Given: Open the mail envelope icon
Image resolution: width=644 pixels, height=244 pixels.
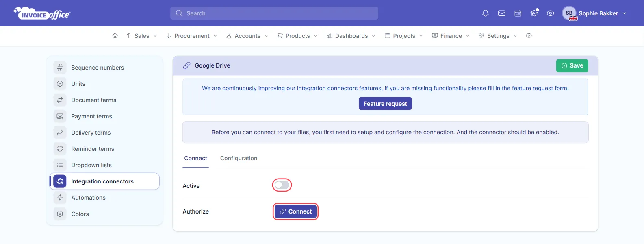Looking at the screenshot, I should (502, 13).
